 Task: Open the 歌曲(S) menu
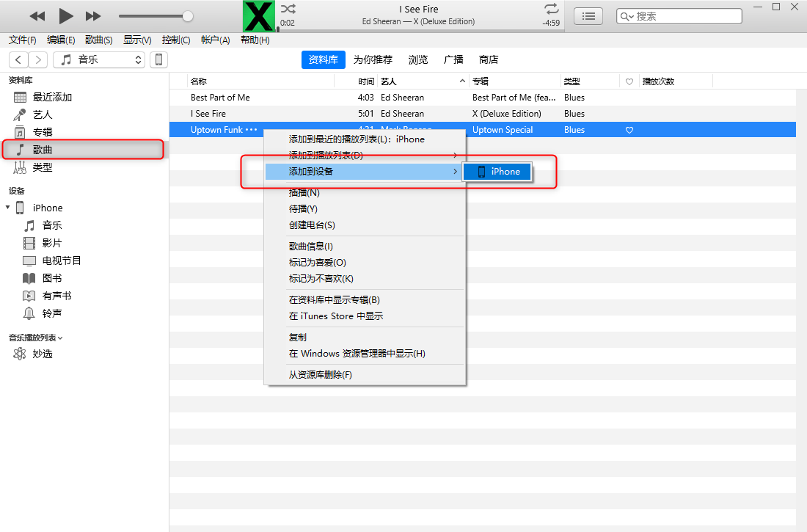(99, 40)
